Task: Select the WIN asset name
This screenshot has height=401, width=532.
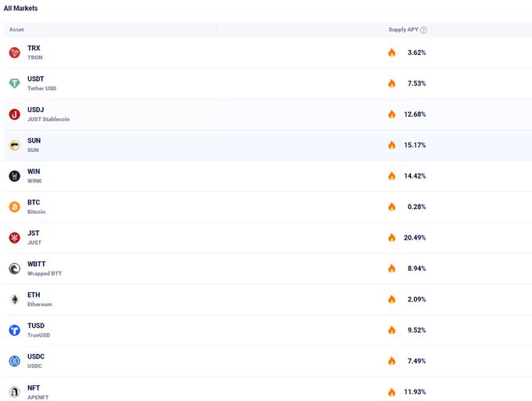Action: coord(34,172)
